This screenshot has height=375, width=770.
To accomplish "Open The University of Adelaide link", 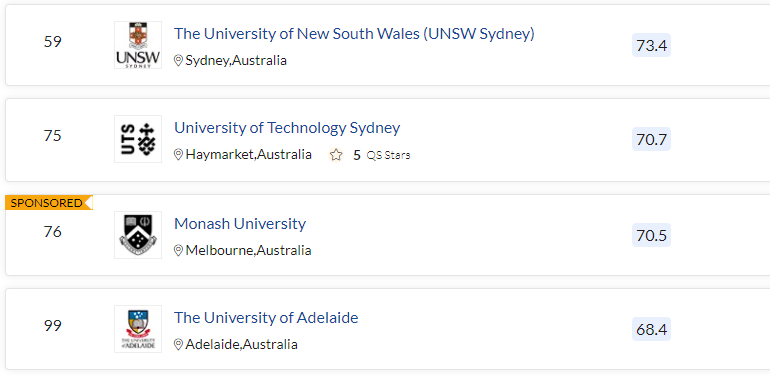I will point(266,318).
